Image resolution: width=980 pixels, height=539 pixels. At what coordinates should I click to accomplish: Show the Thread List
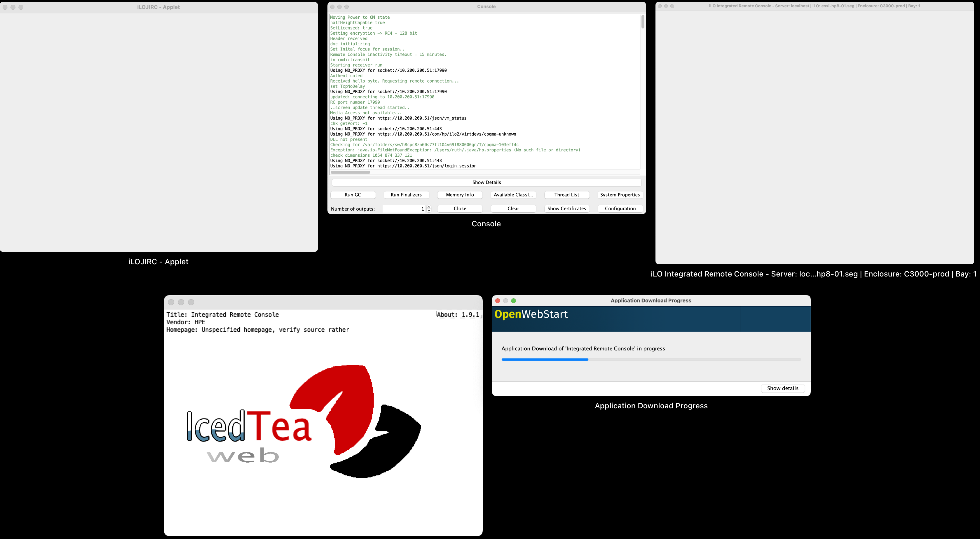click(566, 195)
